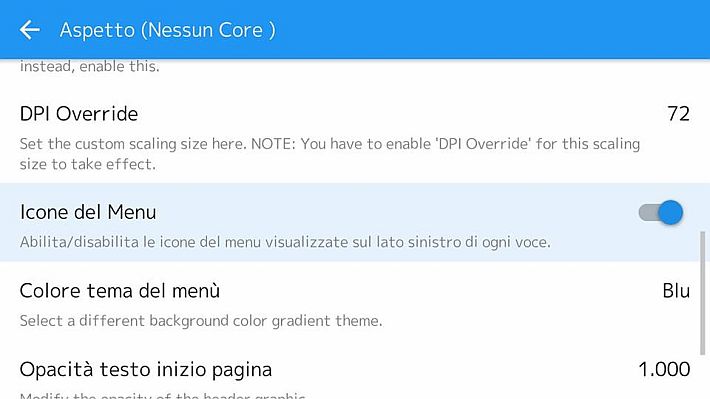Adjust the 1.000 opacity value
The height and width of the screenshot is (399, 710).
coord(664,369)
